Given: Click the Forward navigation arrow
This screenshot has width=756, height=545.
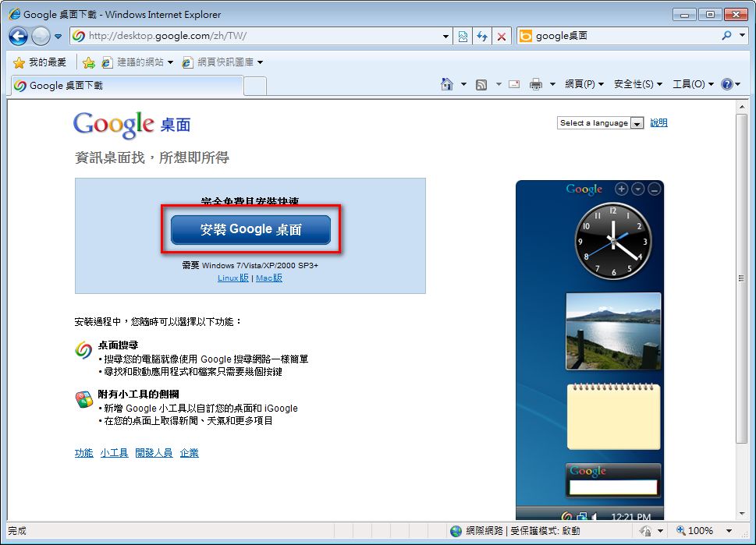Looking at the screenshot, I should click(41, 36).
